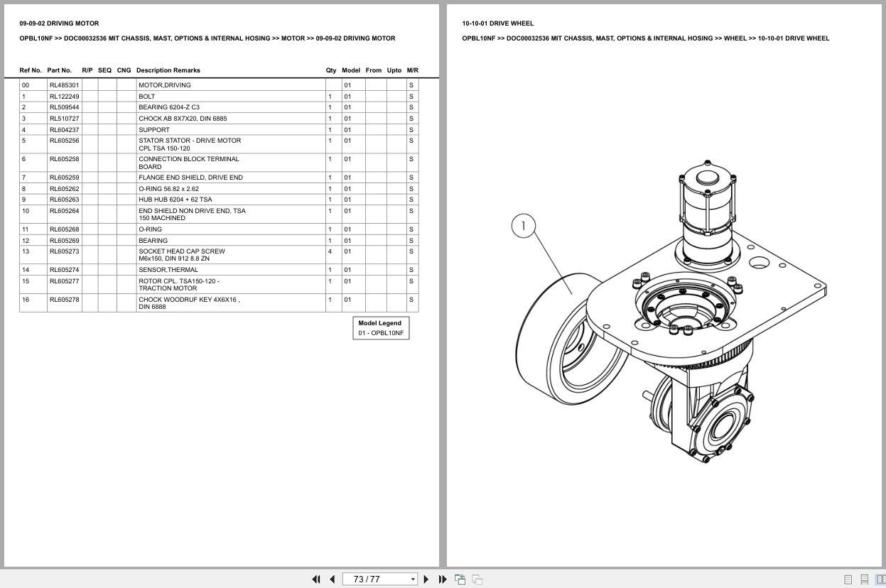
Task: Click callout balloon 1 on drive wheel diagram
Action: [x=524, y=227]
